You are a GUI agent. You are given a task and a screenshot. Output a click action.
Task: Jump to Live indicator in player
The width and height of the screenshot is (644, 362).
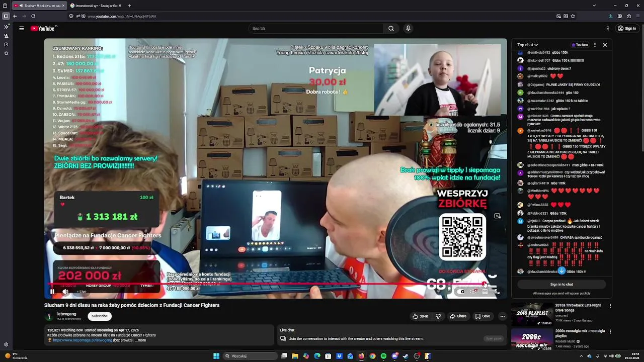[x=82, y=292]
